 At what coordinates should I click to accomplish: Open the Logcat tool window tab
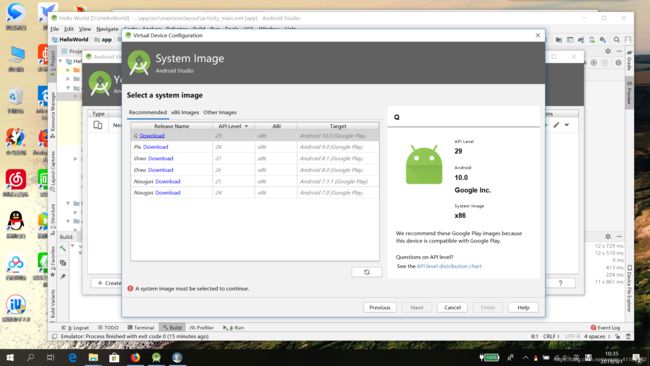(x=75, y=327)
